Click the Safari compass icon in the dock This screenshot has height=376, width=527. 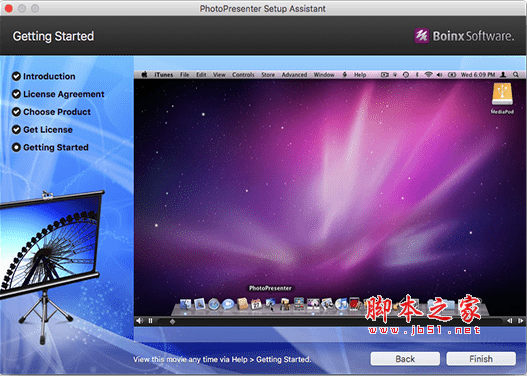(x=214, y=304)
